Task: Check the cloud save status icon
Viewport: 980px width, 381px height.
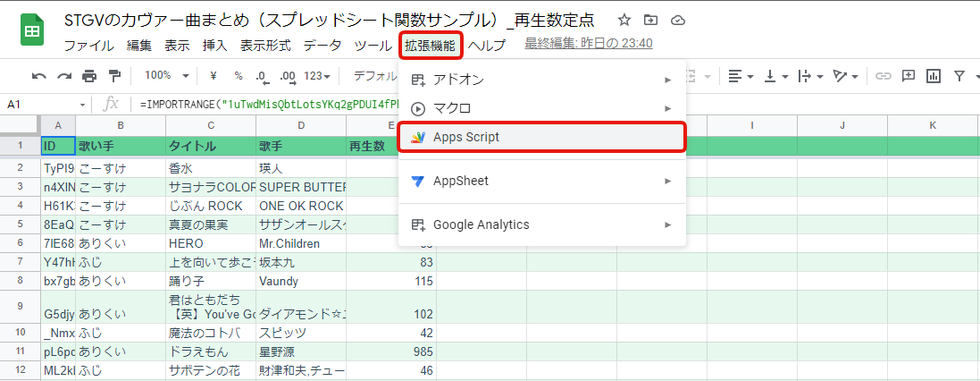Action: pyautogui.click(x=677, y=20)
